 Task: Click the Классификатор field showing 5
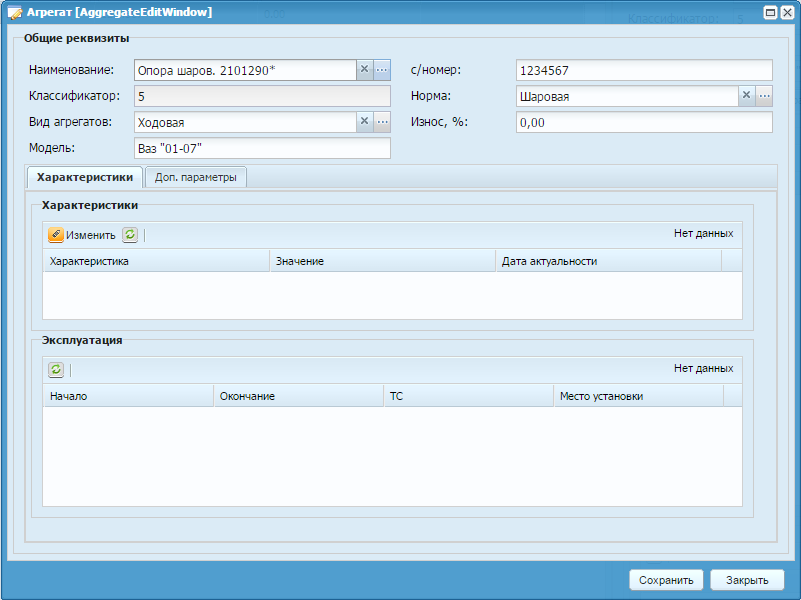[262, 96]
